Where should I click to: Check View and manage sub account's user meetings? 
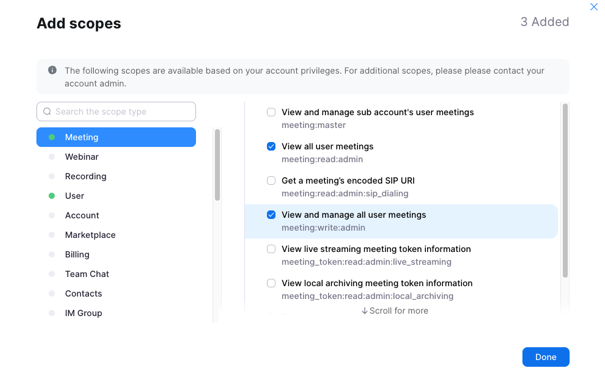(271, 112)
